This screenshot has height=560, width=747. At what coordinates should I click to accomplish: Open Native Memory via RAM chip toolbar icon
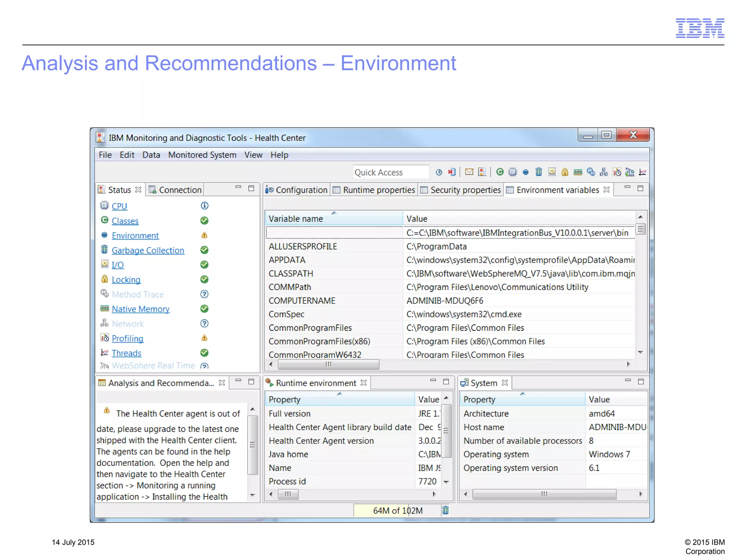[578, 172]
